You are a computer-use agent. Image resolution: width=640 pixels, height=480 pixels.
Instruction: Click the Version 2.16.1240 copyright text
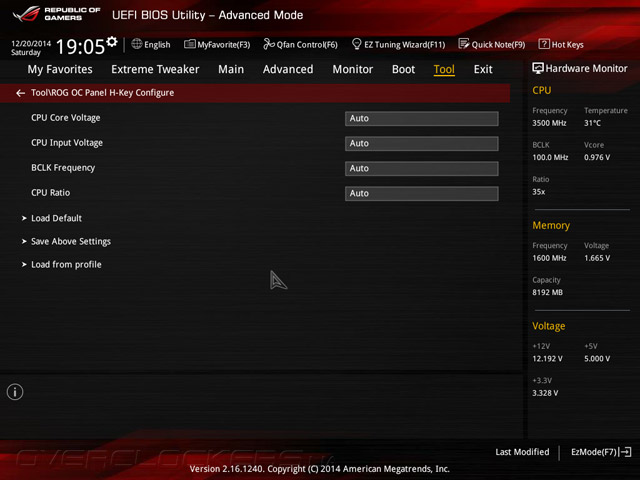tap(320, 469)
